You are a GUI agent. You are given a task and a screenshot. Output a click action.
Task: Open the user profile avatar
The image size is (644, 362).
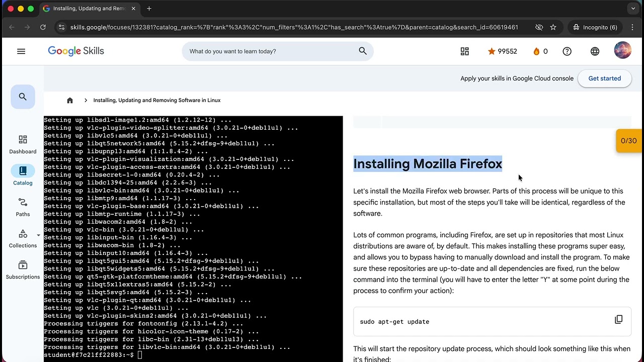tap(623, 51)
